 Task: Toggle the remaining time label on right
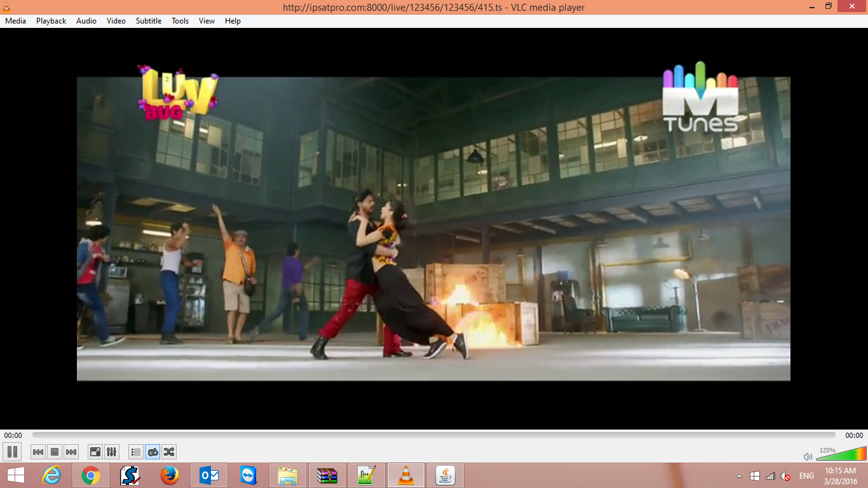tap(854, 435)
